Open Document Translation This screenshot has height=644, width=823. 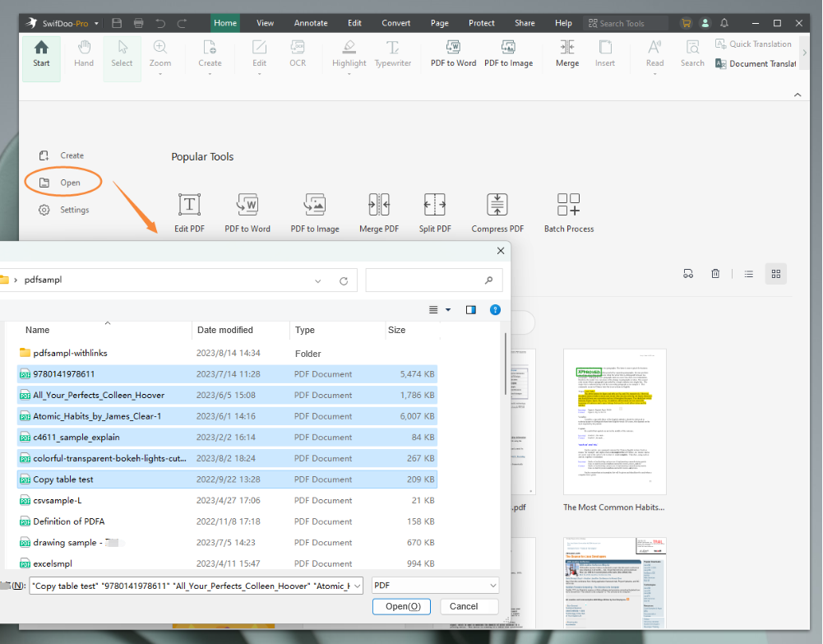756,63
